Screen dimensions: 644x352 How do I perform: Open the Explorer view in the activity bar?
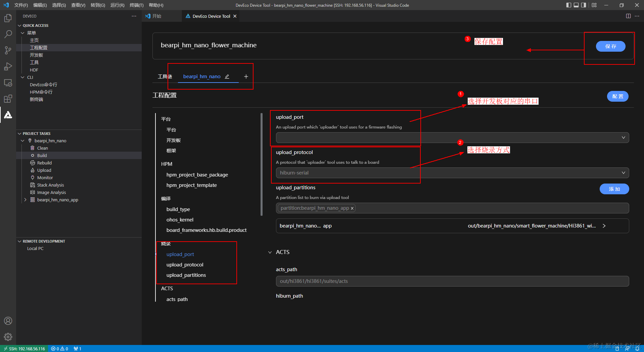pos(8,18)
